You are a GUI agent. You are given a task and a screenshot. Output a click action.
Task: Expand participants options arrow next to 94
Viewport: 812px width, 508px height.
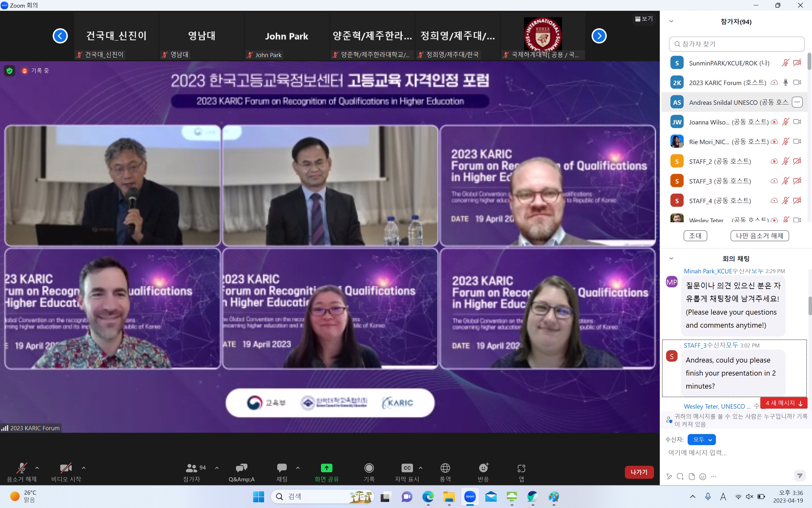point(217,468)
